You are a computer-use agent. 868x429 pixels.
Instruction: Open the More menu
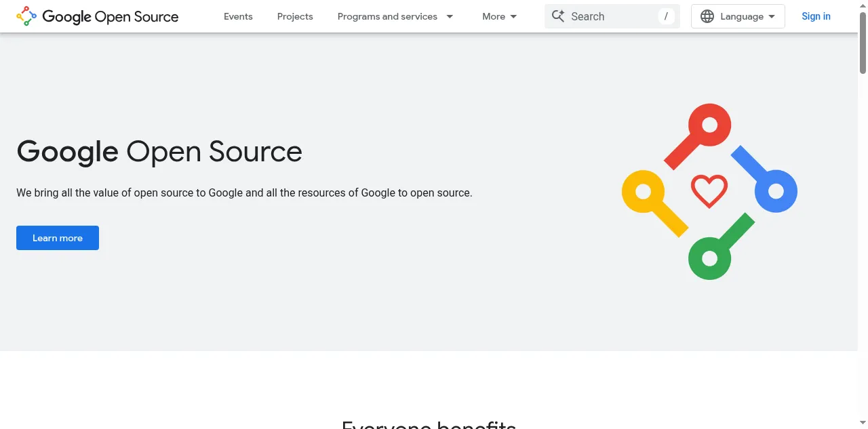pyautogui.click(x=500, y=16)
